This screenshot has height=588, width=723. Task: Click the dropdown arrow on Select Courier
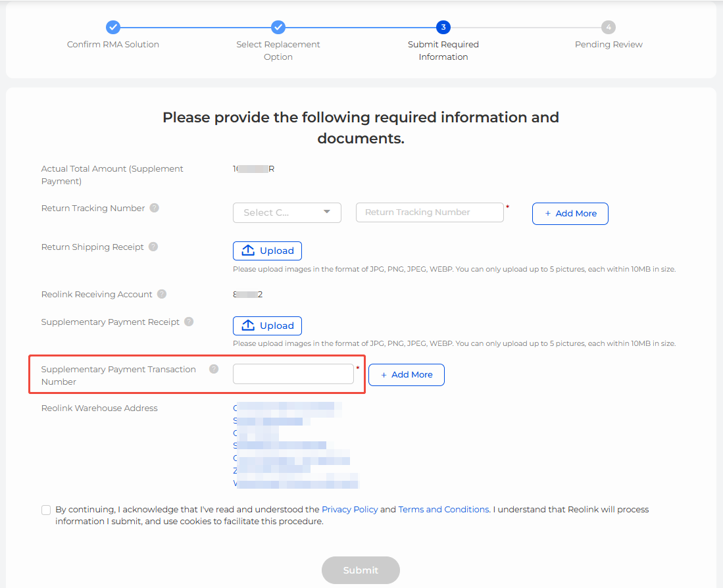(x=326, y=212)
